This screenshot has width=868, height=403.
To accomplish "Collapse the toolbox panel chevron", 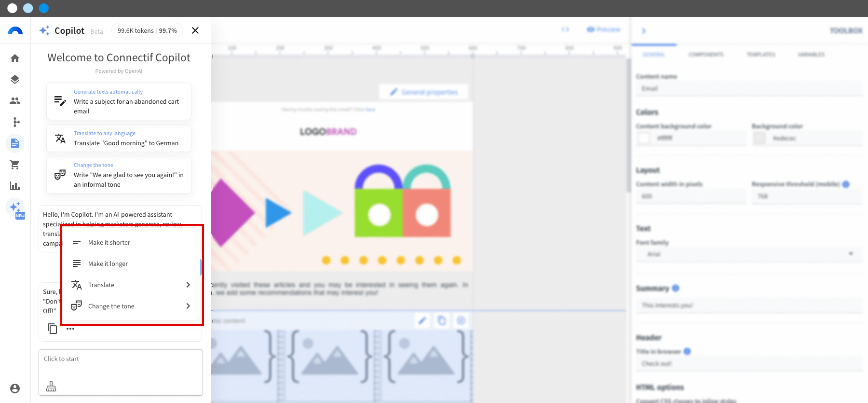I will [x=644, y=30].
